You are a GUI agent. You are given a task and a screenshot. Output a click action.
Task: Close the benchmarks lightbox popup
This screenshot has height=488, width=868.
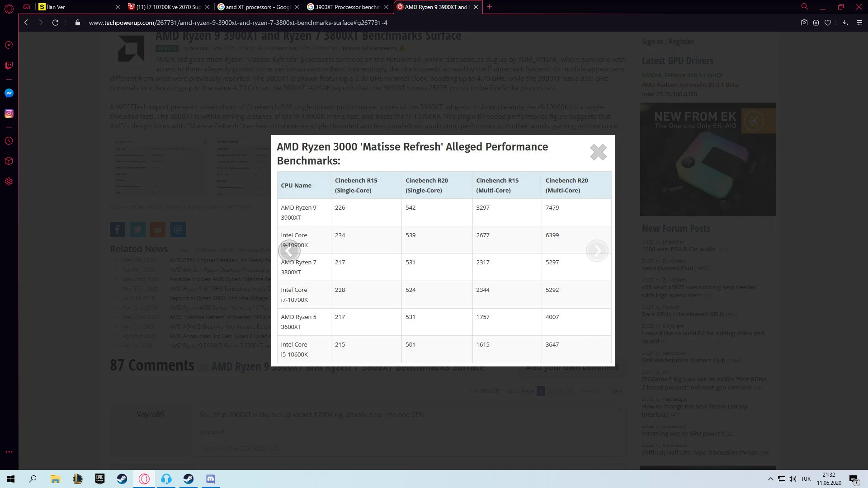(x=598, y=152)
